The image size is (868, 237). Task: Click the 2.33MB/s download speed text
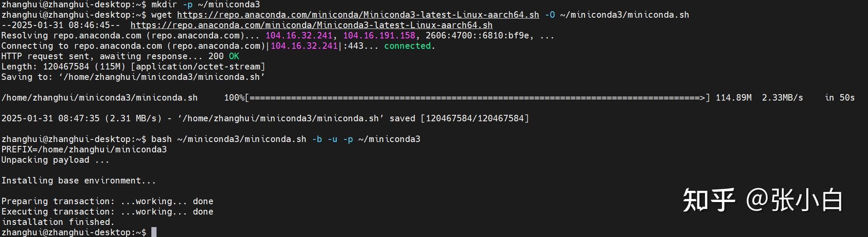[782, 98]
